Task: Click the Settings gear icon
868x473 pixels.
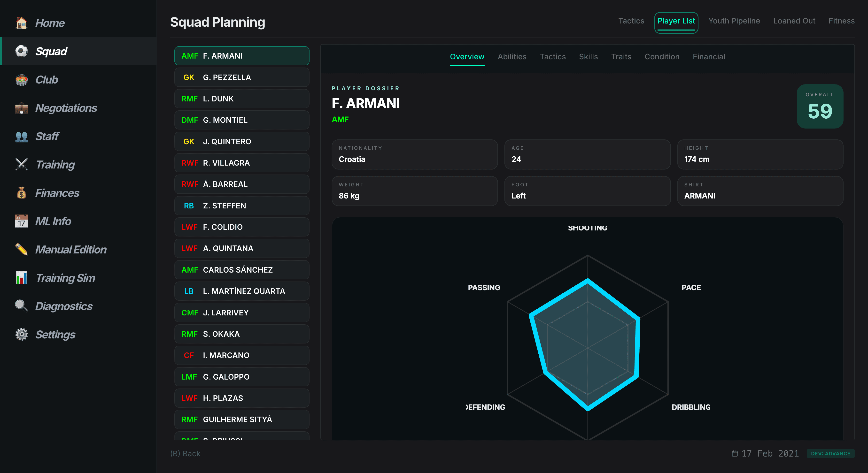Action: [x=22, y=334]
